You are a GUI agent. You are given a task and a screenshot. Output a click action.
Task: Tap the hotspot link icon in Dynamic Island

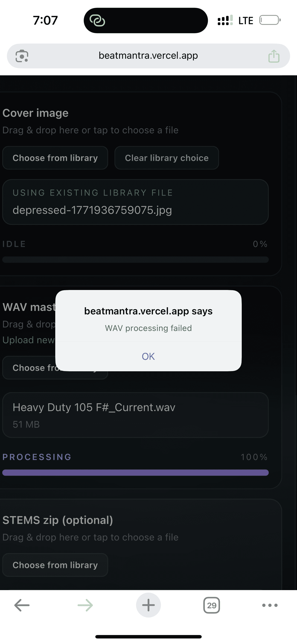pos(97,20)
